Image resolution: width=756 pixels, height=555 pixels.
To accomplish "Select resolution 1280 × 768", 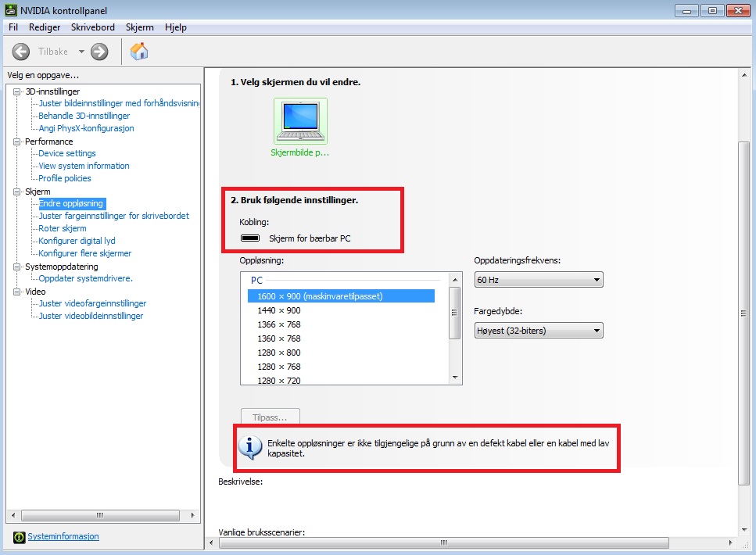I will tap(278, 367).
